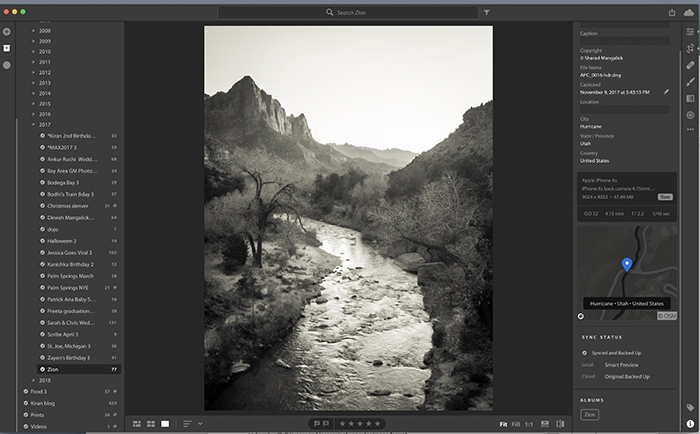700x434 pixels.
Task: Click the Location input field
Action: 624,109
